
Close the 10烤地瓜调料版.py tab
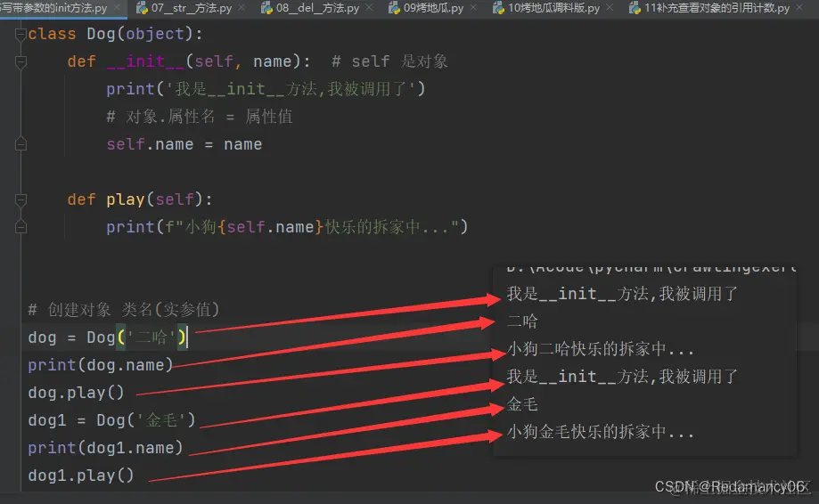click(610, 8)
